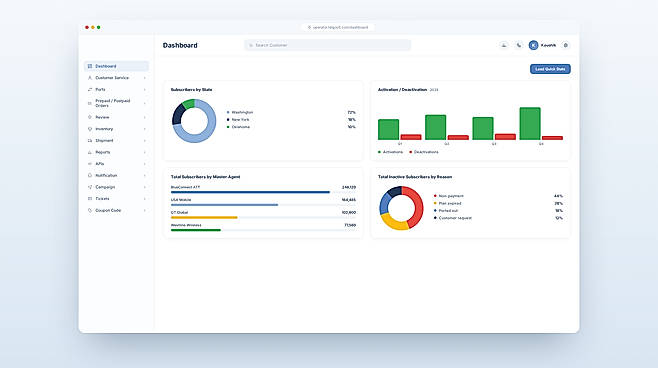
Task: Click the Prepaid / Postpaid Orders icon
Action: [x=90, y=103]
